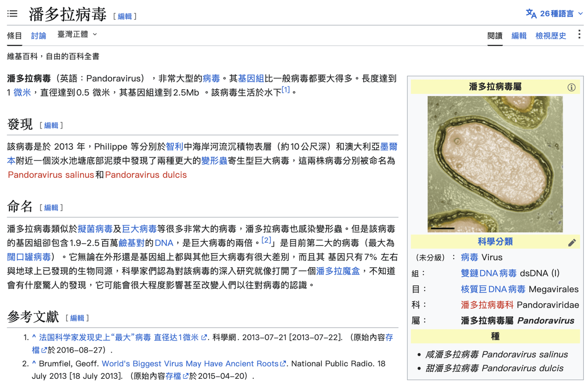Select the 閱讀 tab
Image resolution: width=588 pixels, height=388 pixels.
(x=495, y=35)
